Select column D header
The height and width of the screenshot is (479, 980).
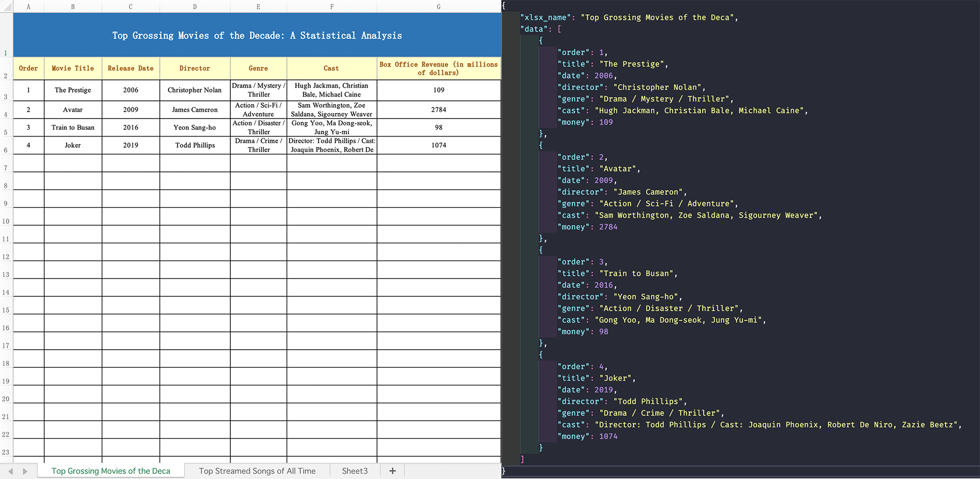tap(195, 6)
